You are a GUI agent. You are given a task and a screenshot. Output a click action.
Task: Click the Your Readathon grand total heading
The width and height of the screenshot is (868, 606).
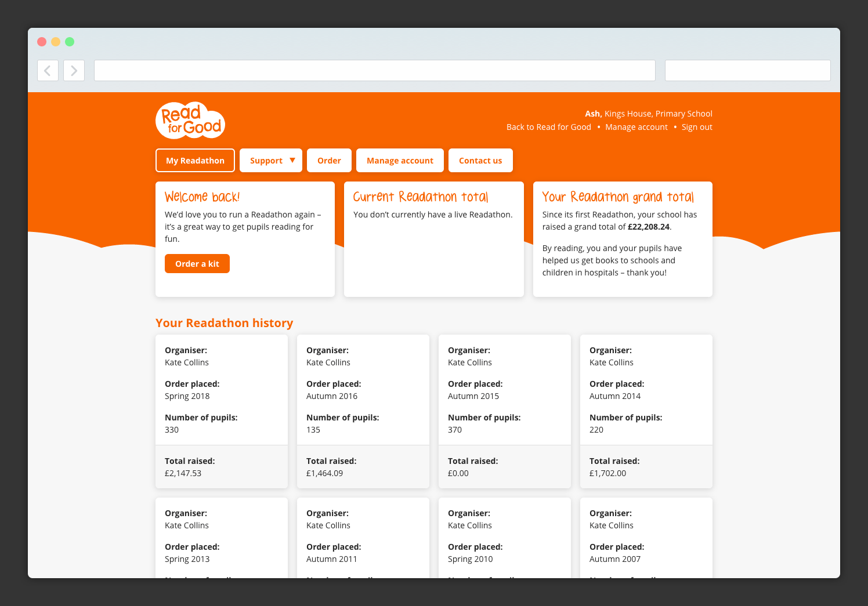click(x=618, y=197)
